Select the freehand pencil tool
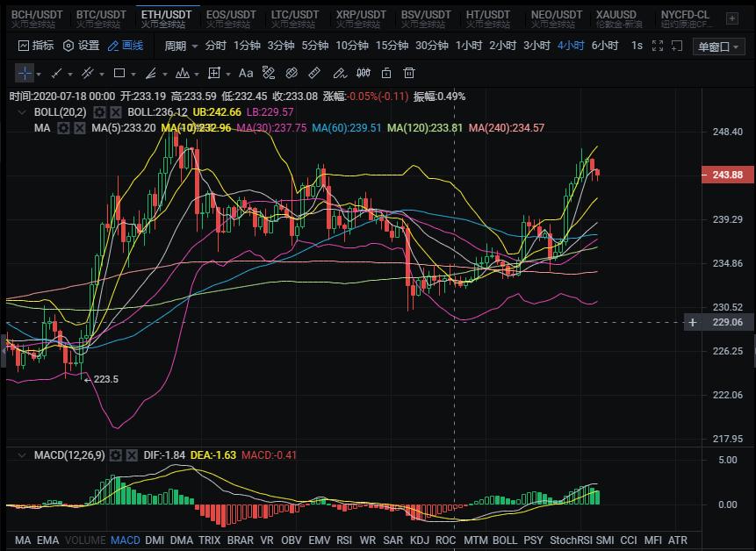This screenshot has width=756, height=551. (340, 73)
